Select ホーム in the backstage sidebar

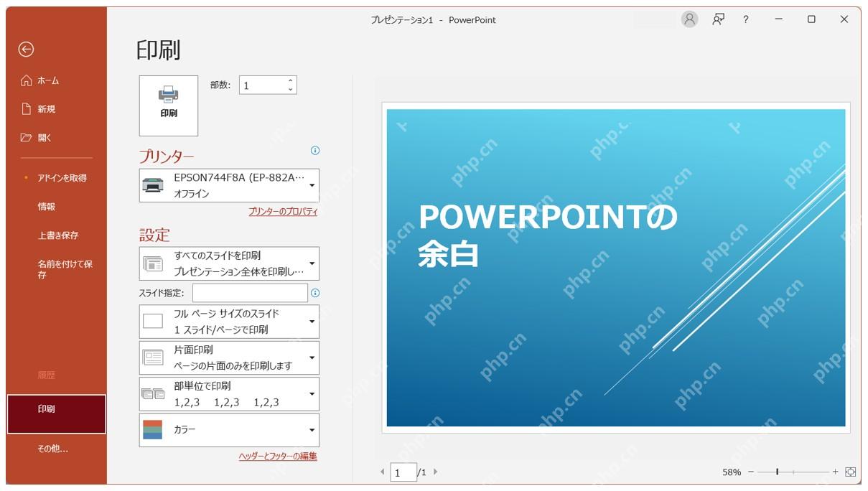coord(48,80)
